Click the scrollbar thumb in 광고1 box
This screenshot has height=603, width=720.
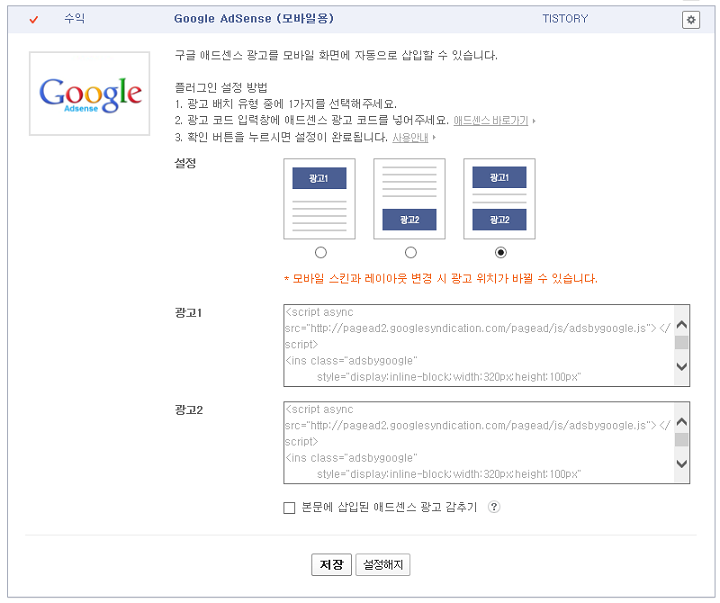[x=682, y=343]
